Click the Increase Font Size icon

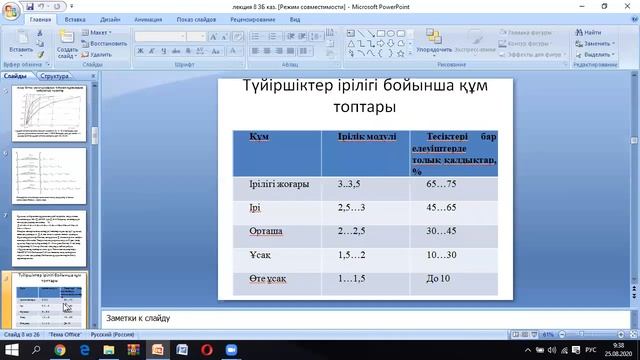(x=213, y=37)
